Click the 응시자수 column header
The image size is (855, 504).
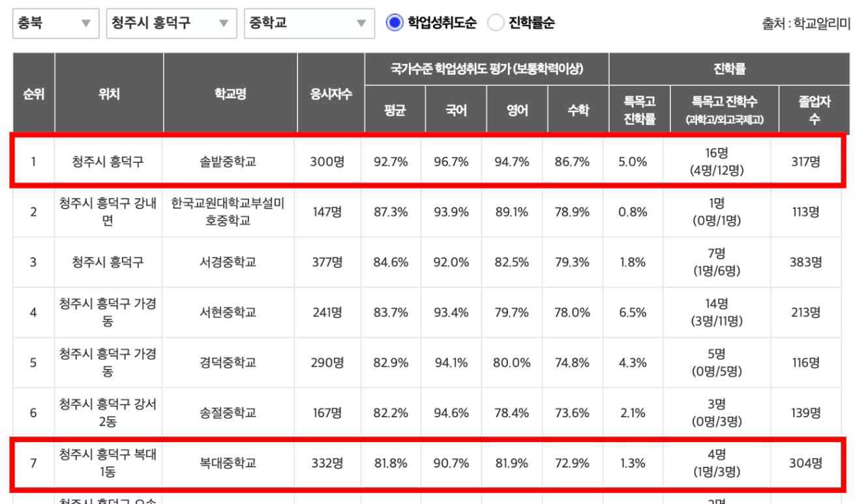[x=331, y=94]
